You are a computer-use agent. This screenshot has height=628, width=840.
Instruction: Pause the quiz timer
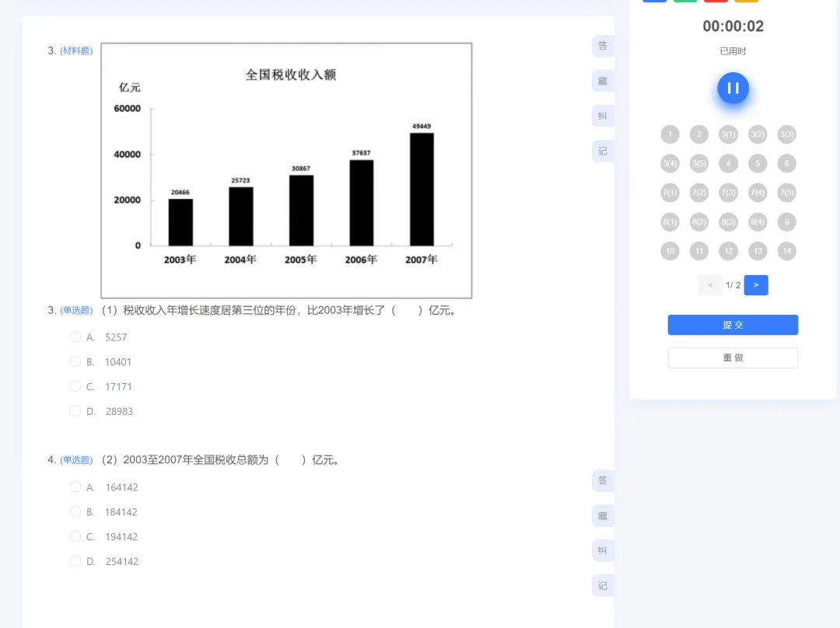click(x=733, y=89)
